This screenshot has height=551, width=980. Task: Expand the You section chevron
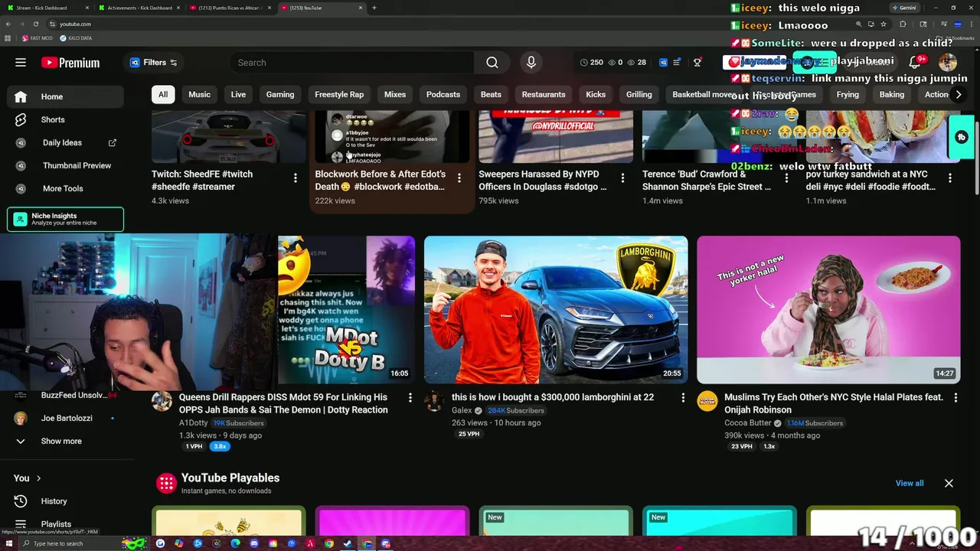click(39, 478)
